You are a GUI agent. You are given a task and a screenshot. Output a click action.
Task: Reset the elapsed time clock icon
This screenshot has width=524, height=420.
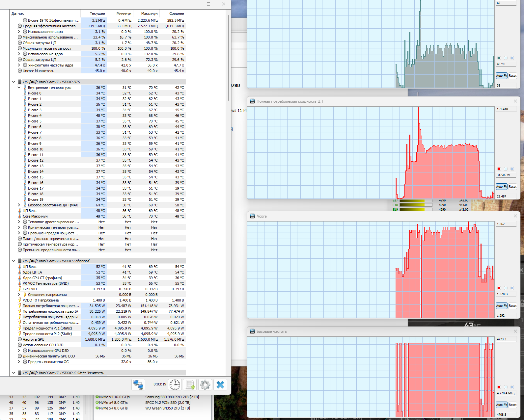[x=175, y=384]
